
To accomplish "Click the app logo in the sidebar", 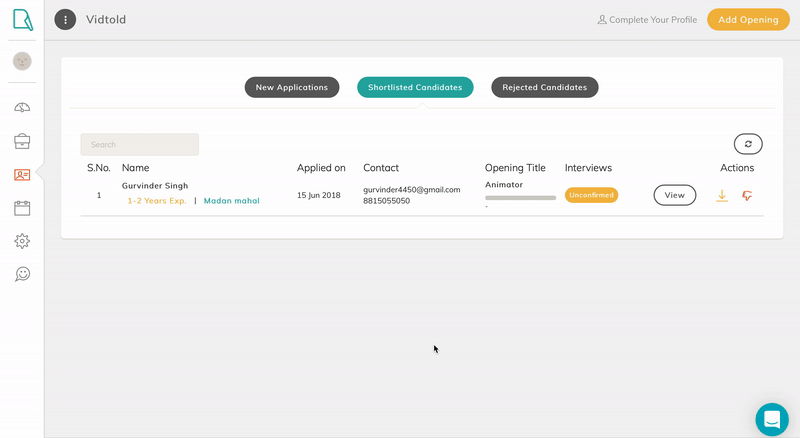I will [22, 20].
